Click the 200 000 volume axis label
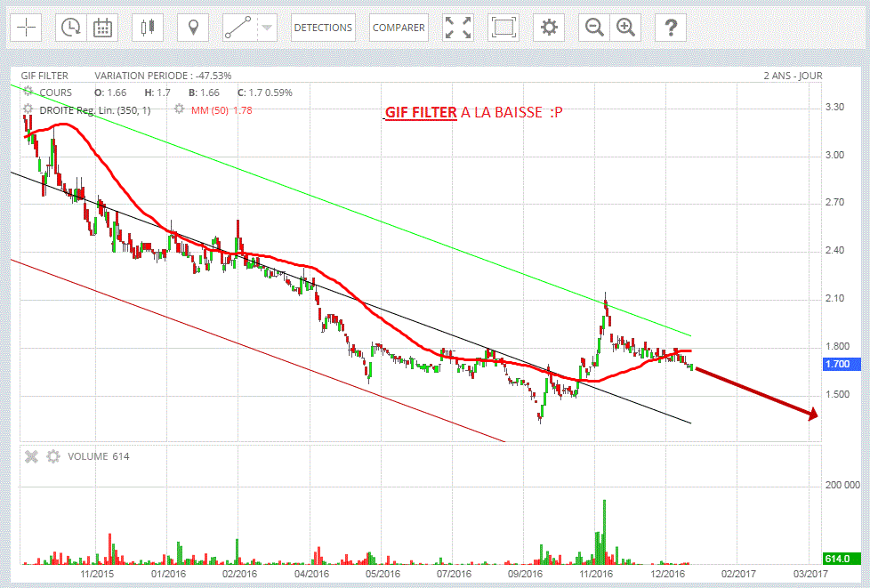Screen dimensions: 870x588 pos(842,485)
